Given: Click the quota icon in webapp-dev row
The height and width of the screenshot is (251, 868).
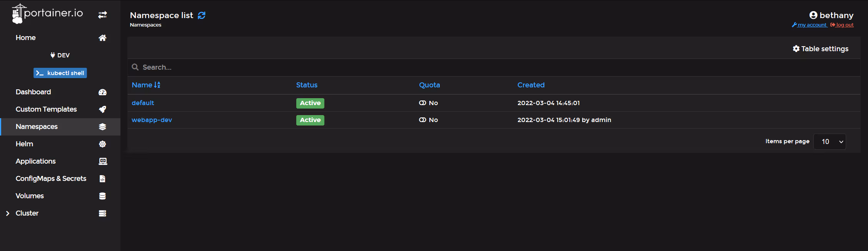Looking at the screenshot, I should point(422,120).
